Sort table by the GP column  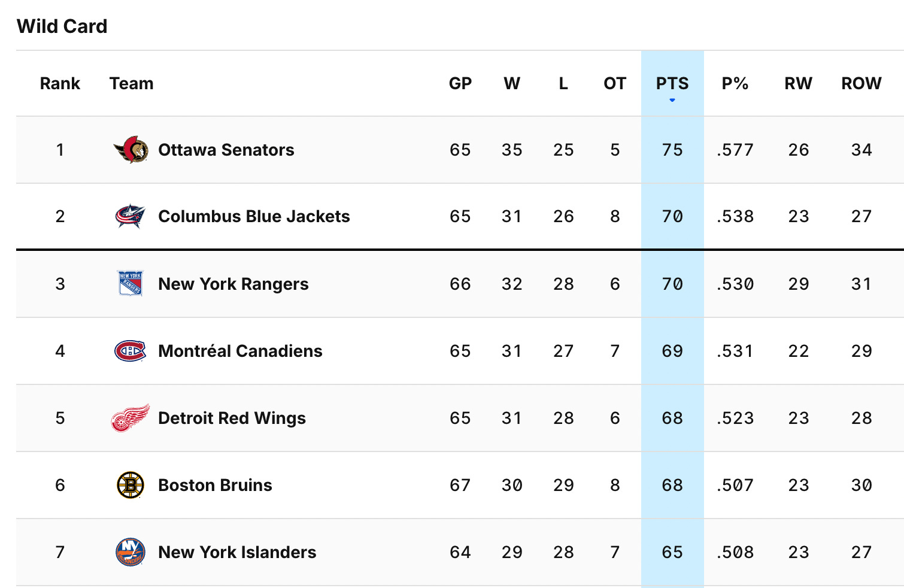click(x=460, y=83)
